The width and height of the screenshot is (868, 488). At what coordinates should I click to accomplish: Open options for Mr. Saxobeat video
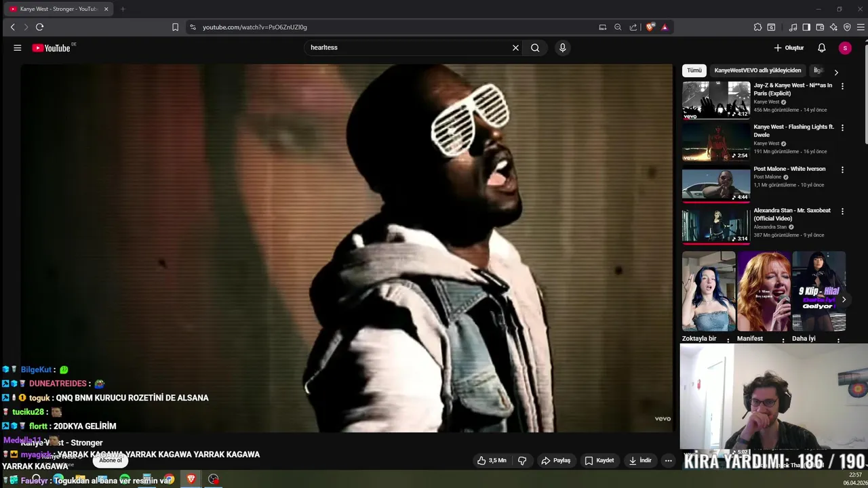842,211
